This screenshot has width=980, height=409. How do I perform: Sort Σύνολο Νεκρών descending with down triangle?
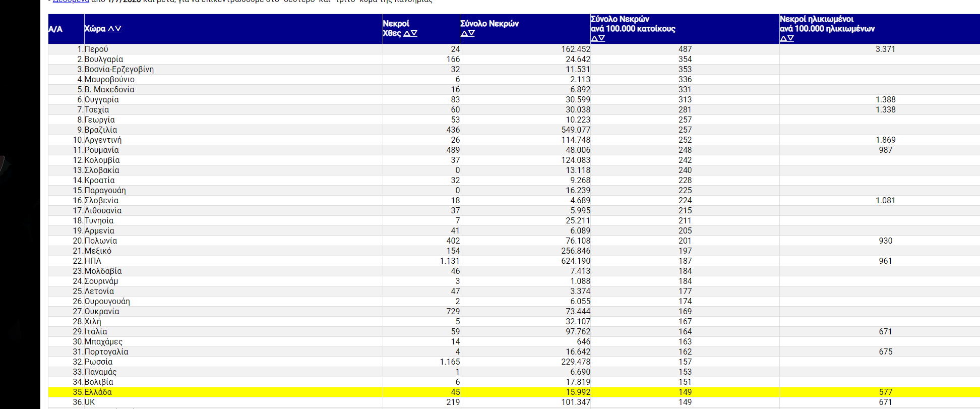pos(471,33)
